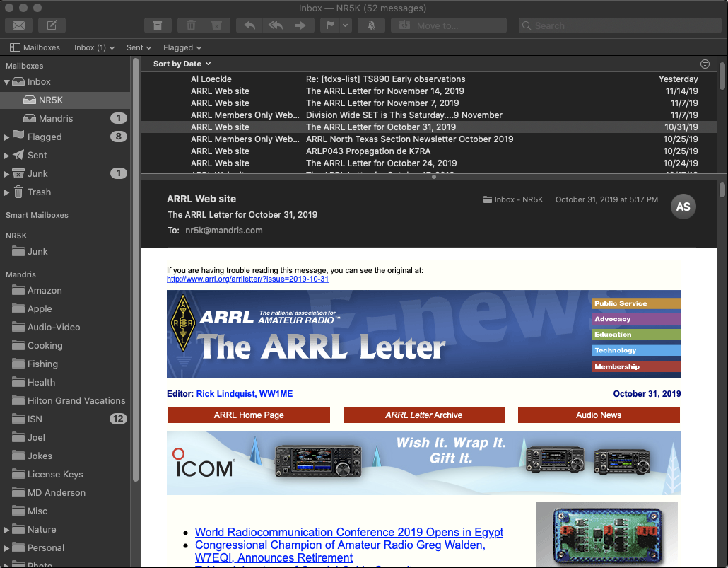Click the message list scrollbar

point(722,76)
